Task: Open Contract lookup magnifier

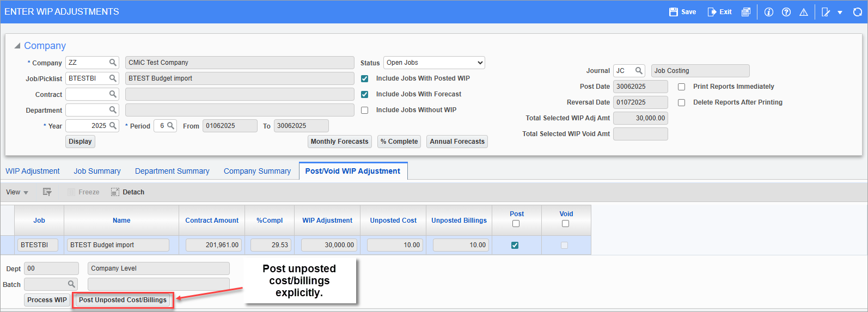Action: (113, 94)
